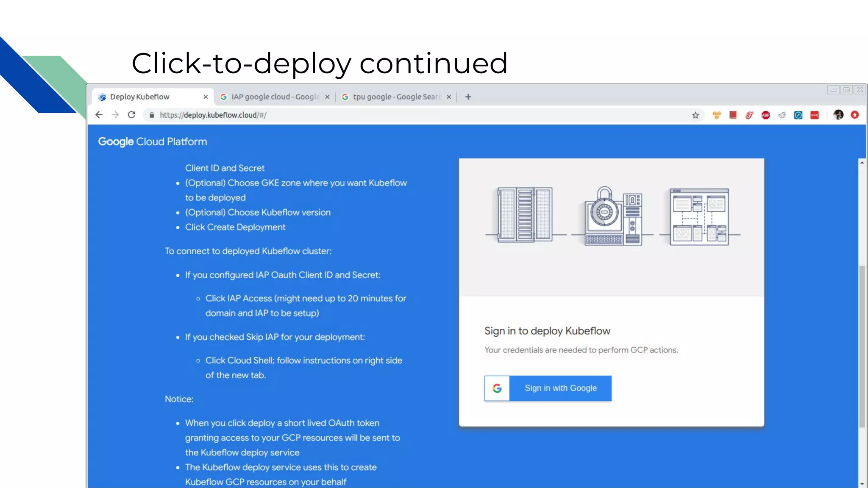The image size is (868, 488).
Task: Open the Chrome profile avatar
Action: point(838,115)
